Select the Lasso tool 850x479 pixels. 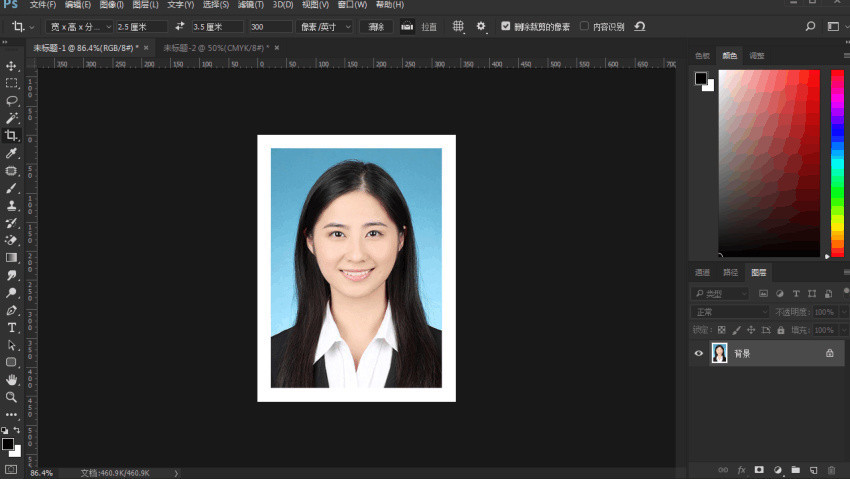click(12, 101)
